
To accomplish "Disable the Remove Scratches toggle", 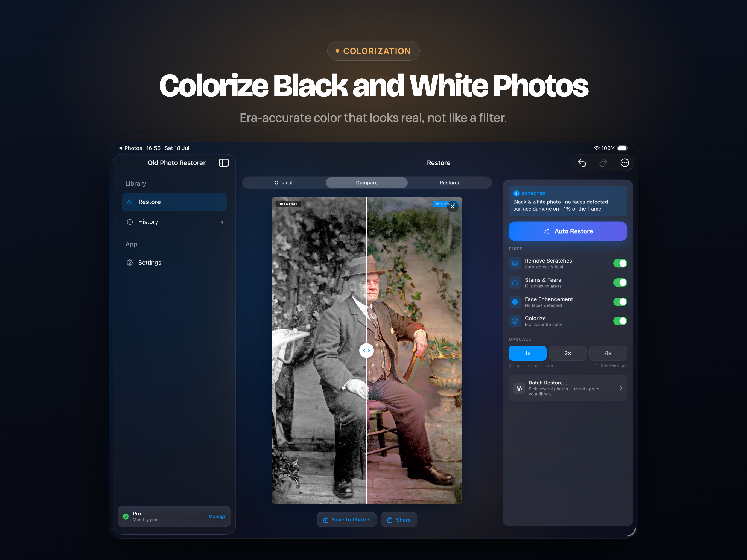I will coord(620,263).
